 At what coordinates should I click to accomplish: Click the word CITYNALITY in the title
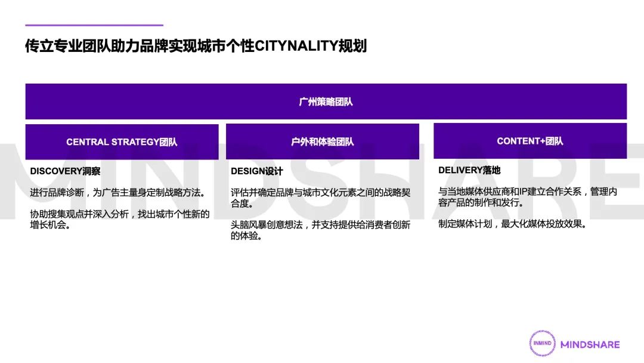pyautogui.click(x=296, y=46)
